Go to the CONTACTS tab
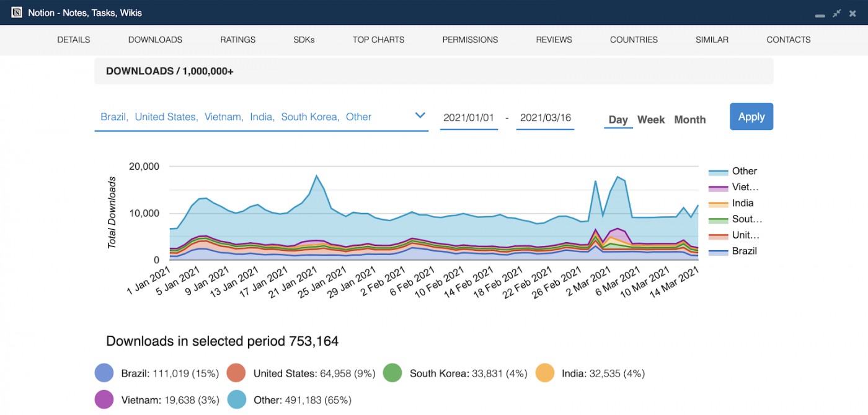The image size is (868, 415). (x=789, y=40)
